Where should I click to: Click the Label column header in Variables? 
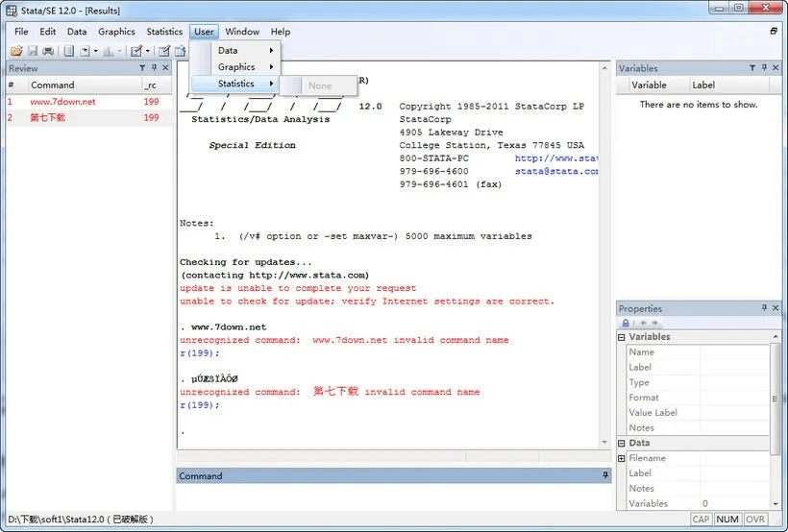pos(728,85)
